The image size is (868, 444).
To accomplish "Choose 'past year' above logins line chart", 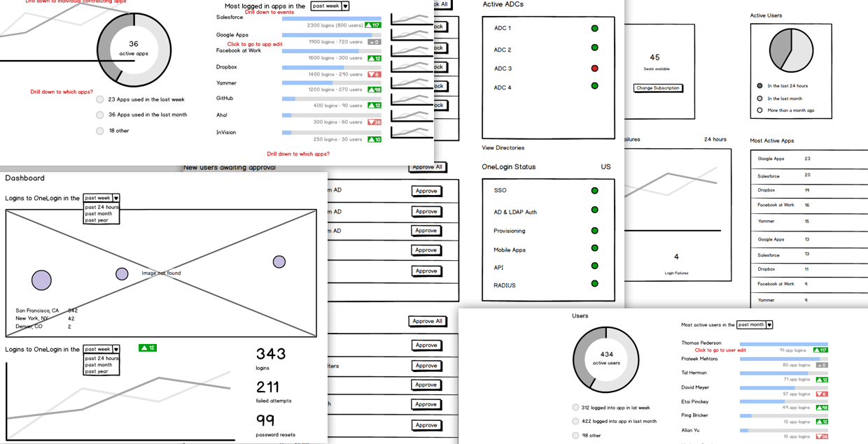I will (x=97, y=371).
